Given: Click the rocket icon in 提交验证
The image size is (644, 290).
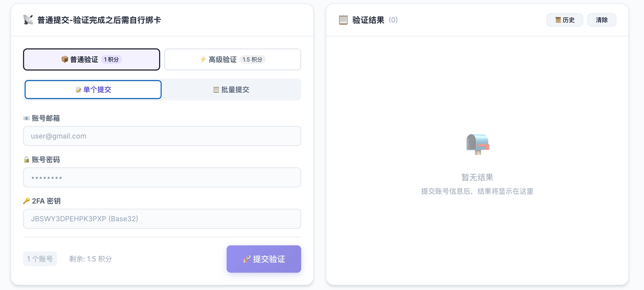Looking at the screenshot, I should click(x=246, y=259).
